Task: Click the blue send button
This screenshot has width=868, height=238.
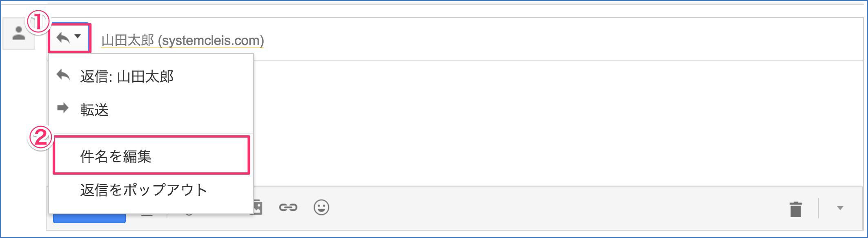Action: click(x=89, y=218)
